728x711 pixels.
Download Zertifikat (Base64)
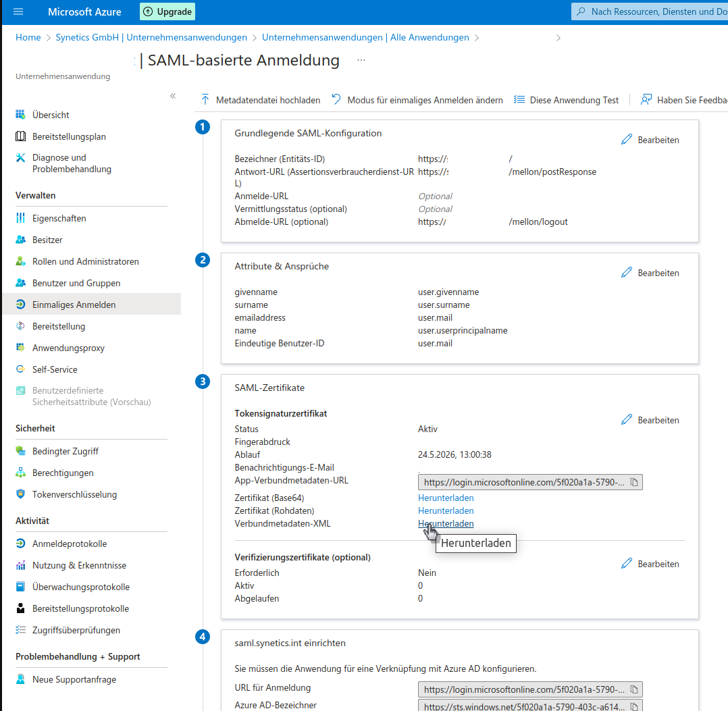point(446,498)
